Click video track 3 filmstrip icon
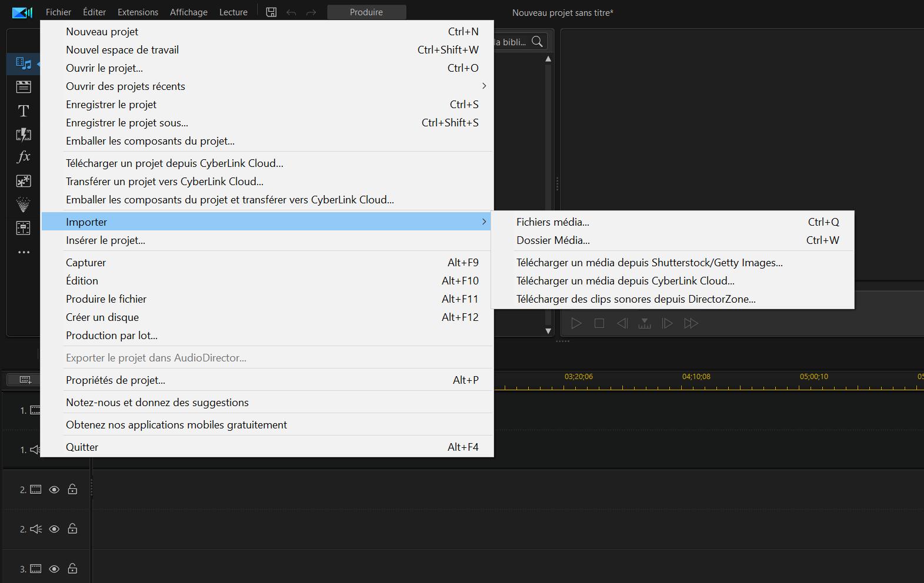The image size is (924, 583). pos(36,569)
